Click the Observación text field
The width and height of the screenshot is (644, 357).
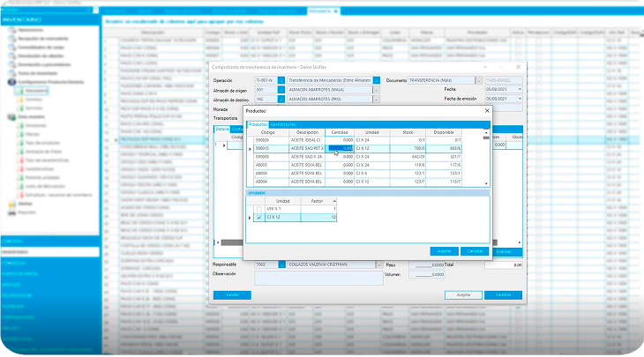pyautogui.click(x=318, y=277)
